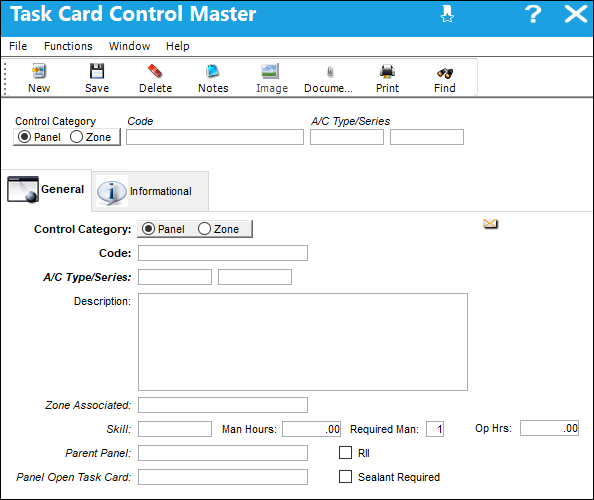Click the Required Man field

435,429
